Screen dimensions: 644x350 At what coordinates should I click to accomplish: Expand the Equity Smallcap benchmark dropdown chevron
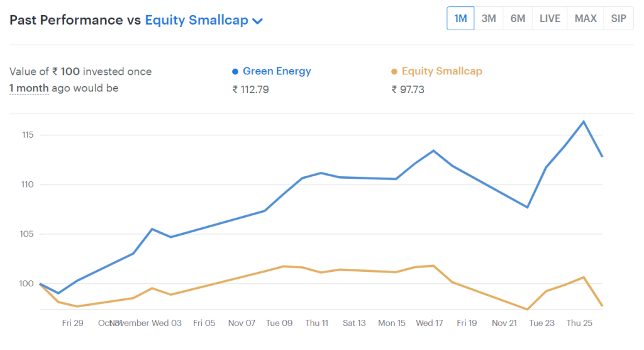point(257,21)
